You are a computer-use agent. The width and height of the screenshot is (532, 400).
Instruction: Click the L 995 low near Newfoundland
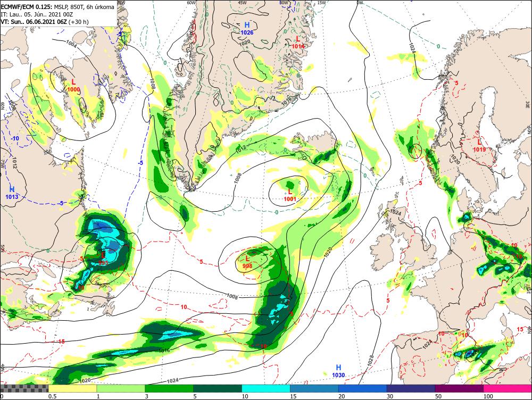coord(103,259)
